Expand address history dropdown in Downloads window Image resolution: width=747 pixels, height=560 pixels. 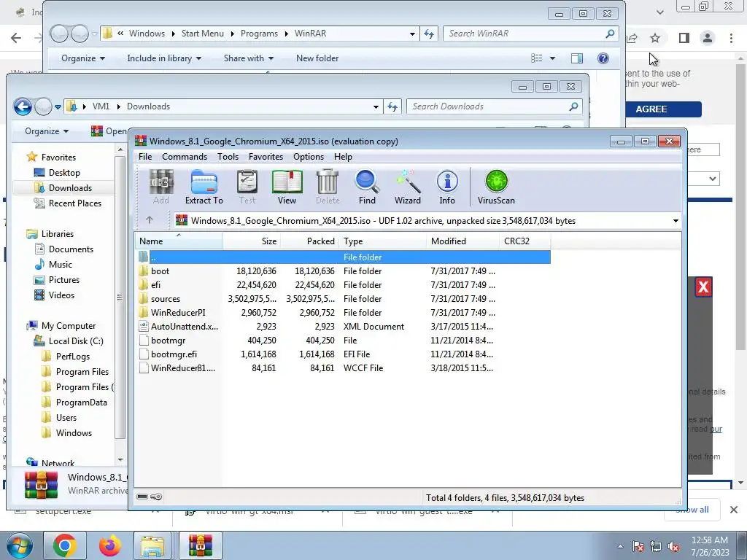[x=376, y=106]
